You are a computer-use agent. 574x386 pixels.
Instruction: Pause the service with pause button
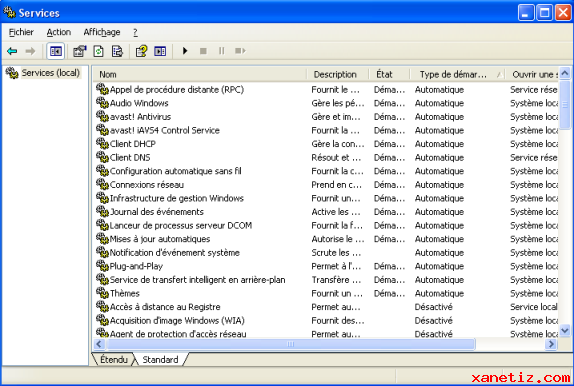221,51
